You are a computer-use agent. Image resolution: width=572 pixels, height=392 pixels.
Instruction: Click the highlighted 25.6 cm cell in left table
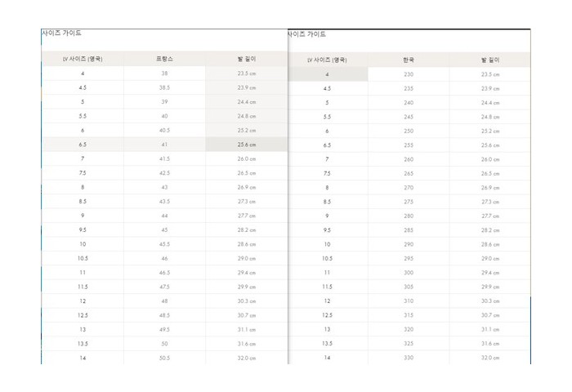point(246,145)
